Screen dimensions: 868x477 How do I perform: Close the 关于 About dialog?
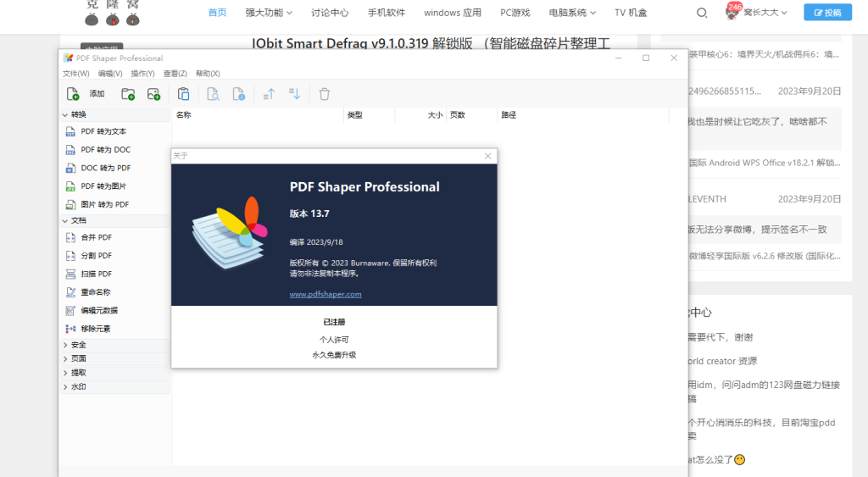coord(487,156)
